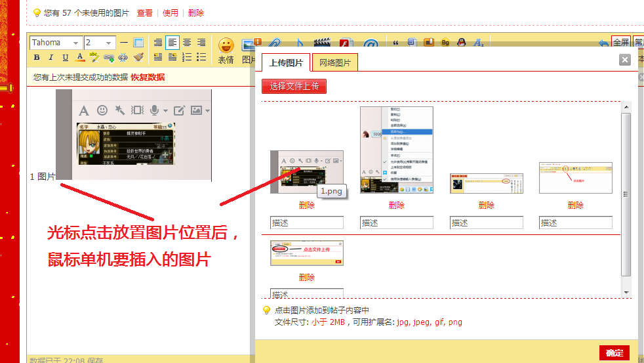Screen dimensions: 644x363
Task: Click the 1.png image thumbnail
Action: tap(306, 171)
